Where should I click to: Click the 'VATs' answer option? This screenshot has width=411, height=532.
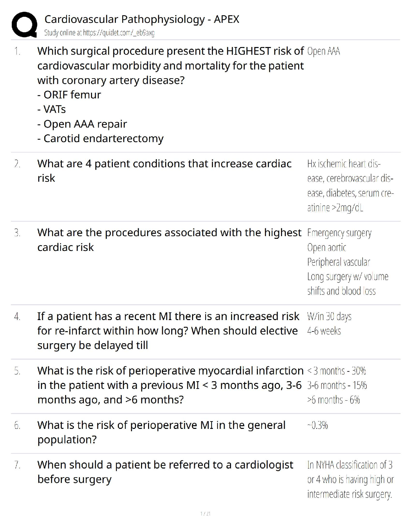pos(52,109)
